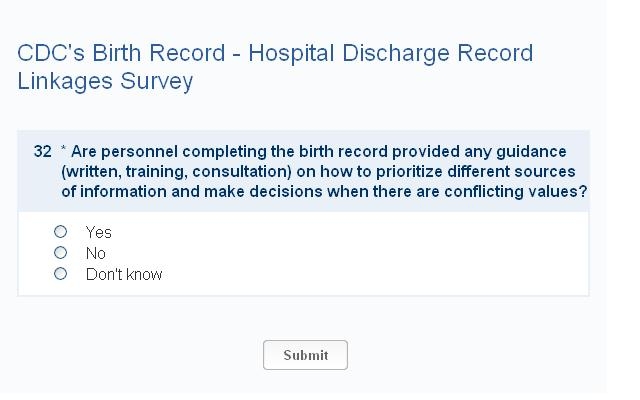
Task: Select the "Yes" radio button
Action: click(61, 232)
